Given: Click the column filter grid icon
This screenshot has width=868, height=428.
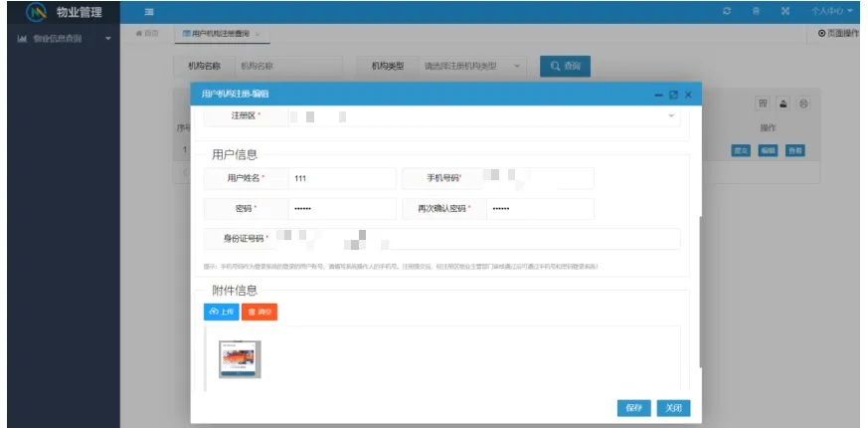Looking at the screenshot, I should [763, 104].
